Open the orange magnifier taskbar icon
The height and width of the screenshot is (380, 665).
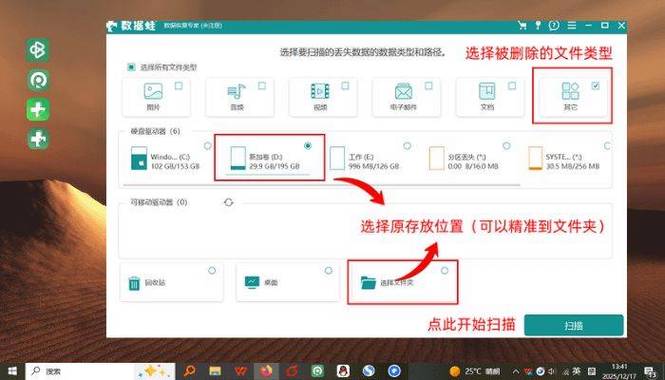click(x=190, y=371)
